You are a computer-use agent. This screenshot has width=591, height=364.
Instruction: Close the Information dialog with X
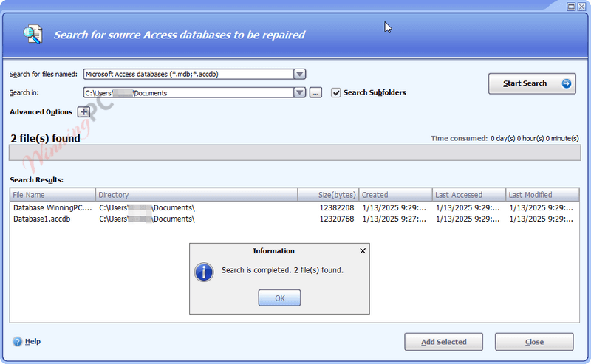(x=363, y=250)
